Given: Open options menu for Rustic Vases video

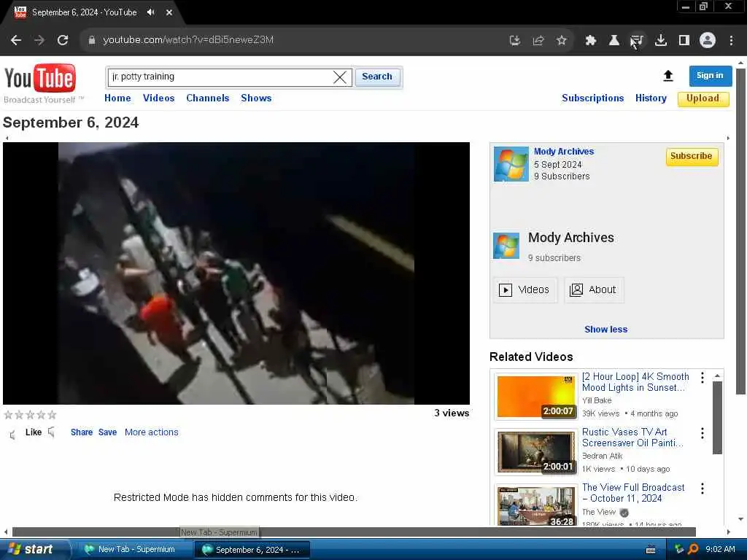Looking at the screenshot, I should 703,433.
